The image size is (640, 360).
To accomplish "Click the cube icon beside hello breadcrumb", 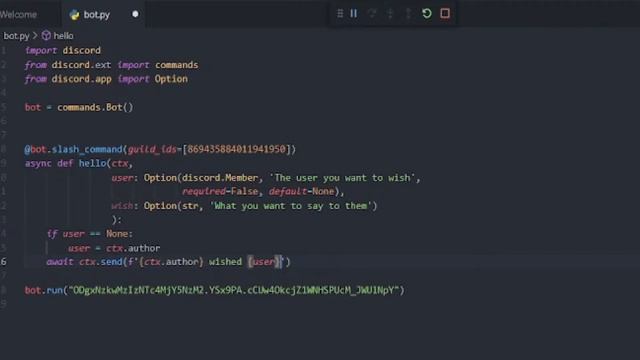I will click(46, 36).
